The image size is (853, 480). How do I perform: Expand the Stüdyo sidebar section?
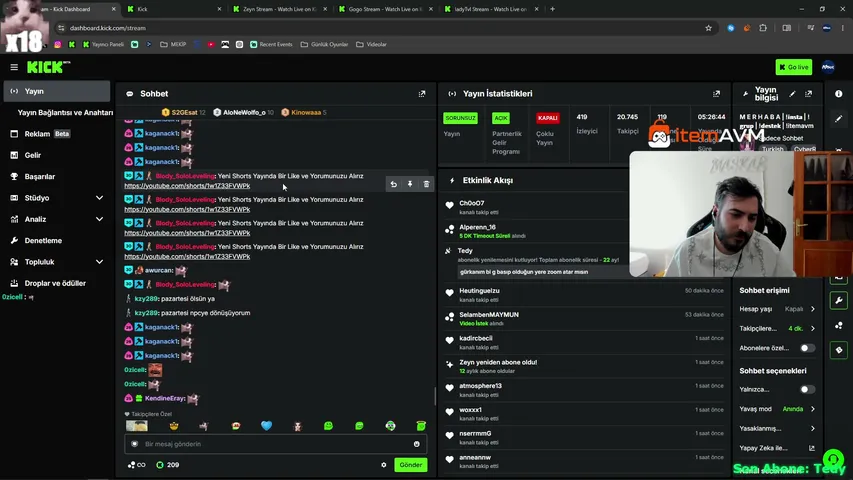coord(100,198)
